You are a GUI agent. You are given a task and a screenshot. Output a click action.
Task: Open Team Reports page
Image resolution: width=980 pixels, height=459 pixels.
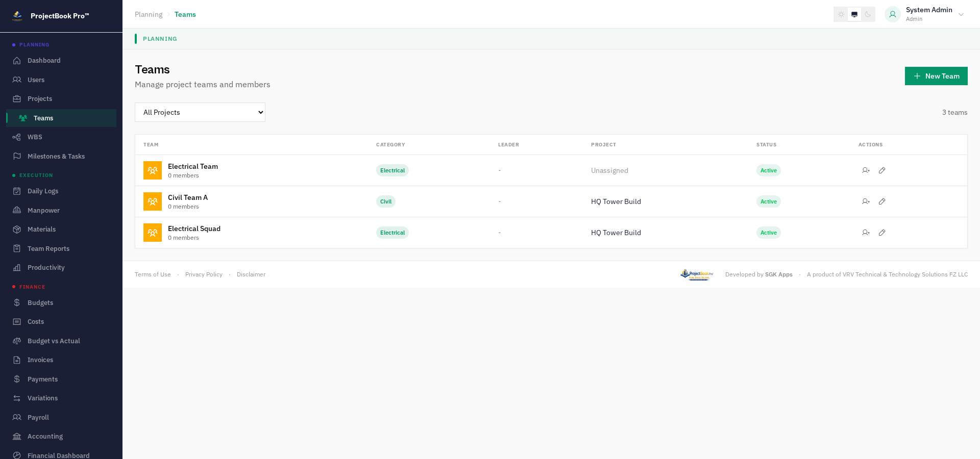pyautogui.click(x=61, y=249)
